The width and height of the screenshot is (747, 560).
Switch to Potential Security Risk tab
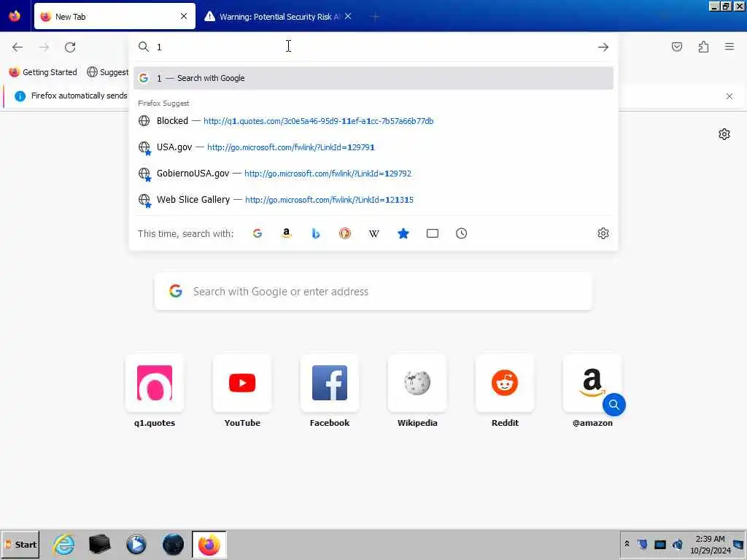278,16
